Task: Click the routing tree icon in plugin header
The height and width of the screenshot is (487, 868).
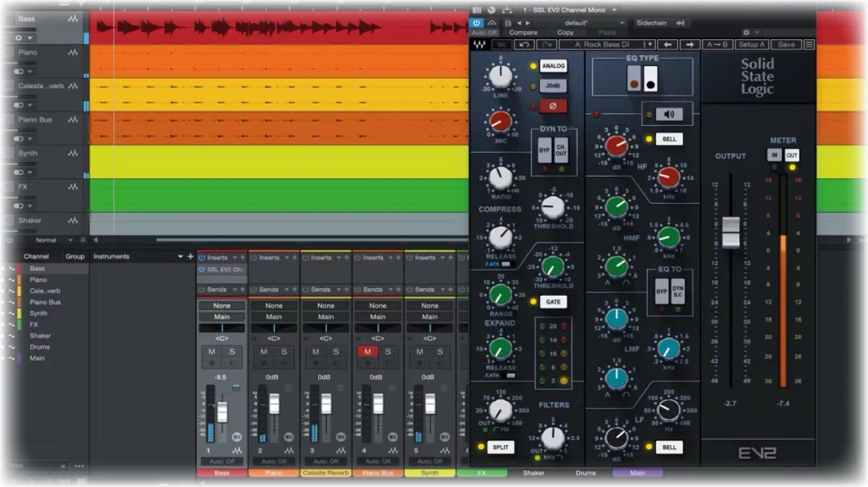Action: pyautogui.click(x=507, y=10)
